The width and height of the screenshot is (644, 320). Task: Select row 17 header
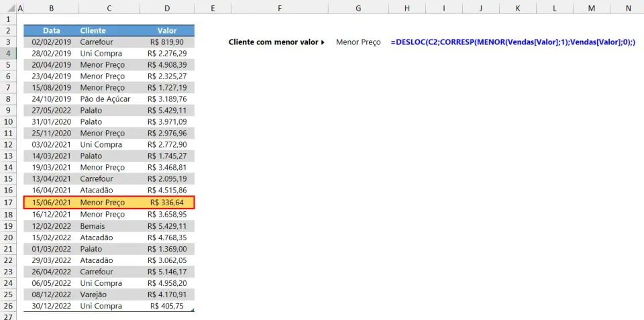tap(8, 203)
